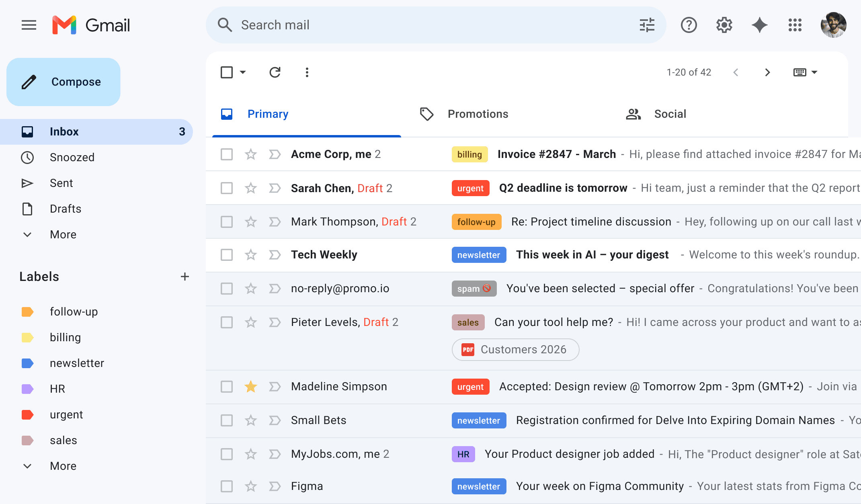Mark Tech Weekly email as important
861x504 pixels.
(x=275, y=255)
